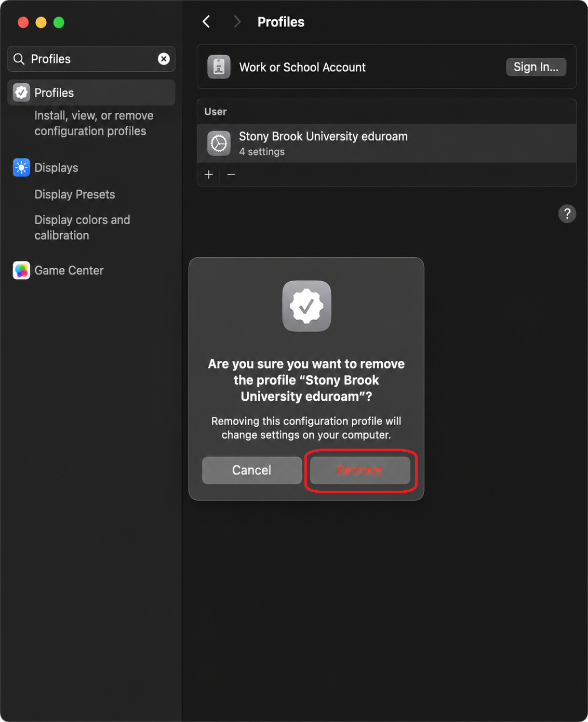Open Display Presets result

point(75,194)
